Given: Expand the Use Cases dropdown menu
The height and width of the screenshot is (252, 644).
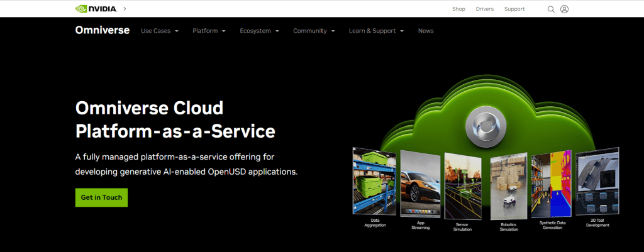Looking at the screenshot, I should pos(160,31).
